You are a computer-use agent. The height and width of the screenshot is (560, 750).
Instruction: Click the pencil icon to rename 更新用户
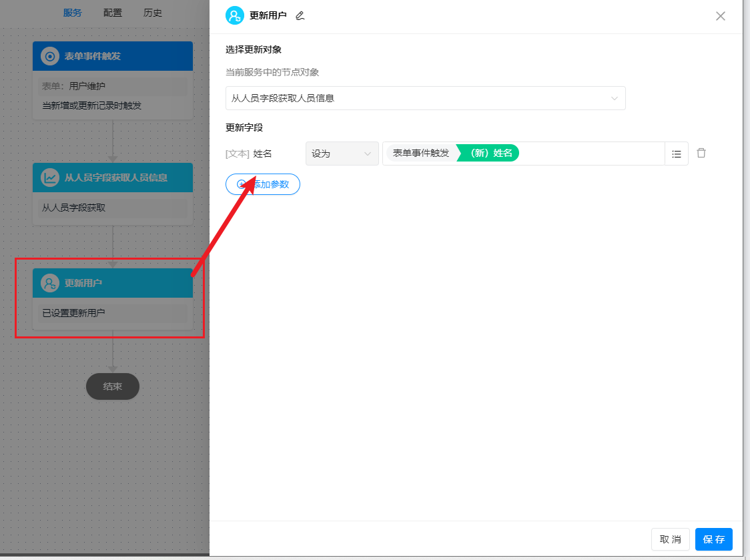point(299,15)
